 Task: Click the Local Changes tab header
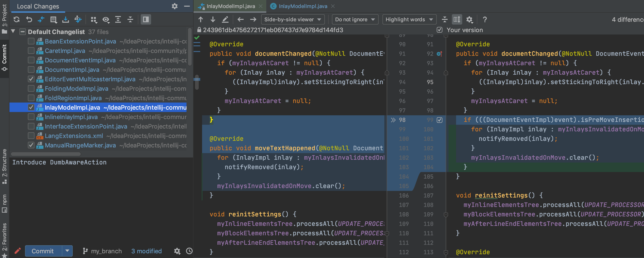click(x=38, y=6)
